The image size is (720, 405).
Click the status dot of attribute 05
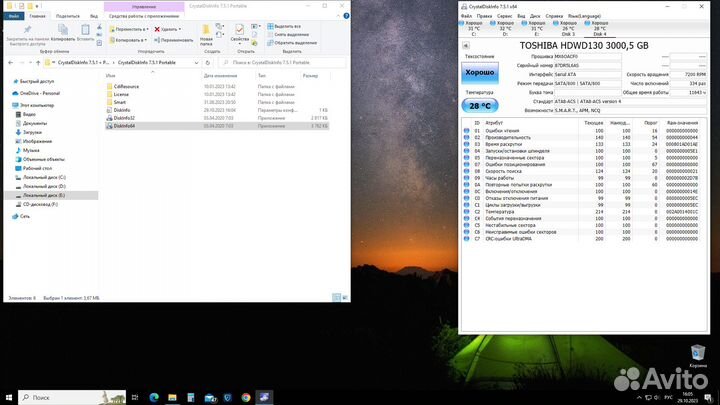[x=467, y=158]
